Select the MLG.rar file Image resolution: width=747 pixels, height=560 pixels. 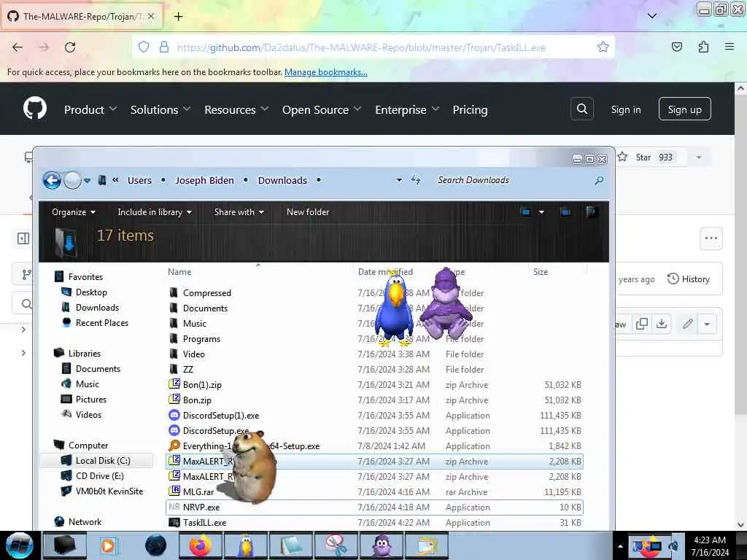374,492
